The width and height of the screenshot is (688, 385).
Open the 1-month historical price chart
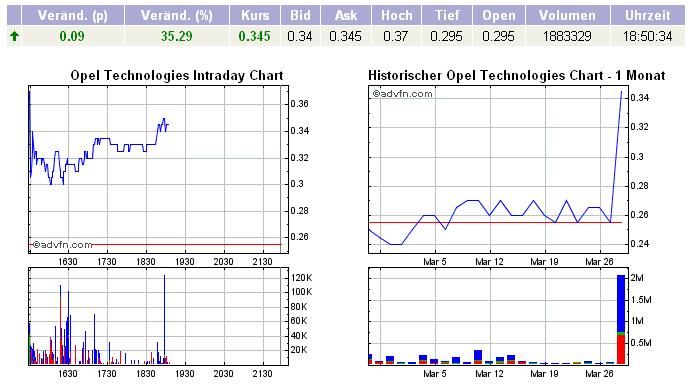coord(498,169)
